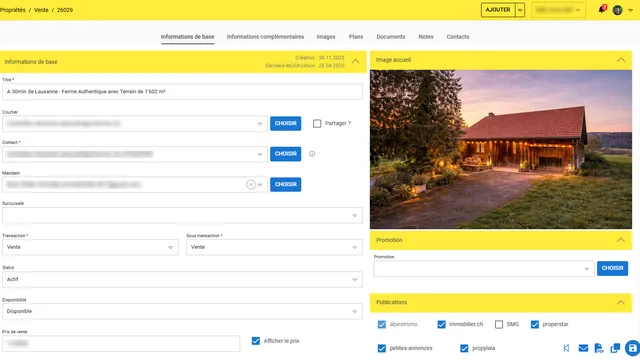
Task: Uncheck the immobilier.ch publication
Action: (x=442, y=324)
